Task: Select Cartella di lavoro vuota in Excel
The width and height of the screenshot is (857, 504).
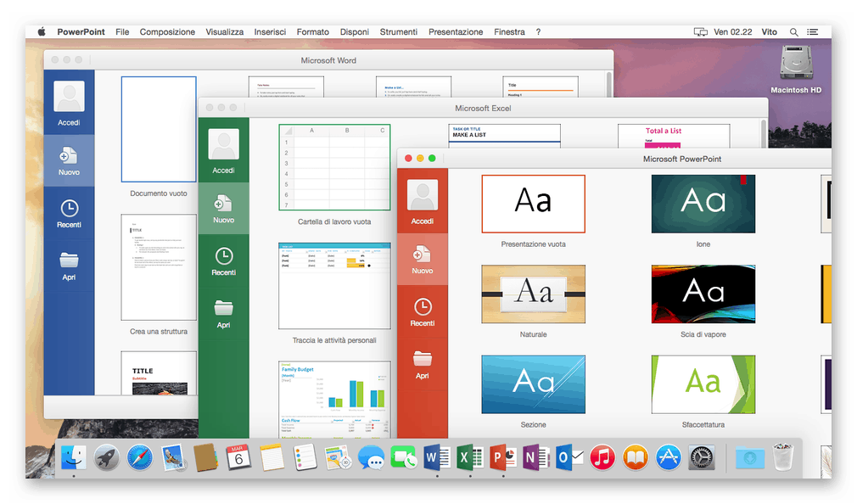Action: coord(334,167)
